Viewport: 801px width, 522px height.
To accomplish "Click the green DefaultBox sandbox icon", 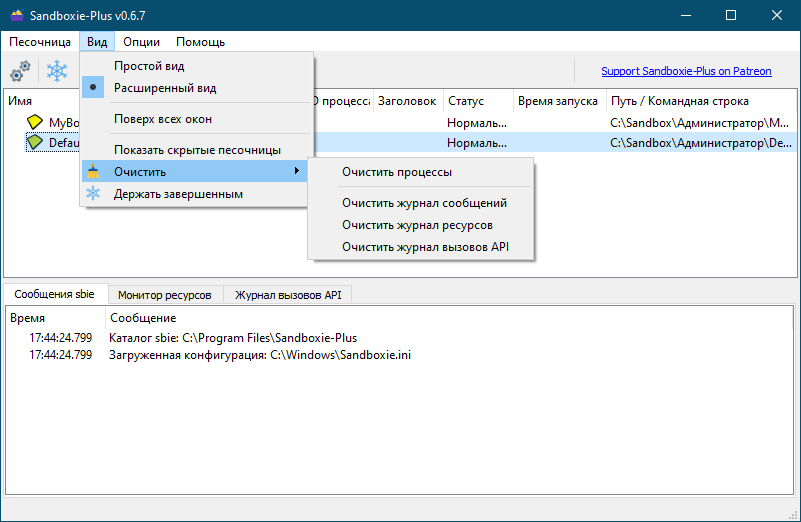I will (x=35, y=142).
